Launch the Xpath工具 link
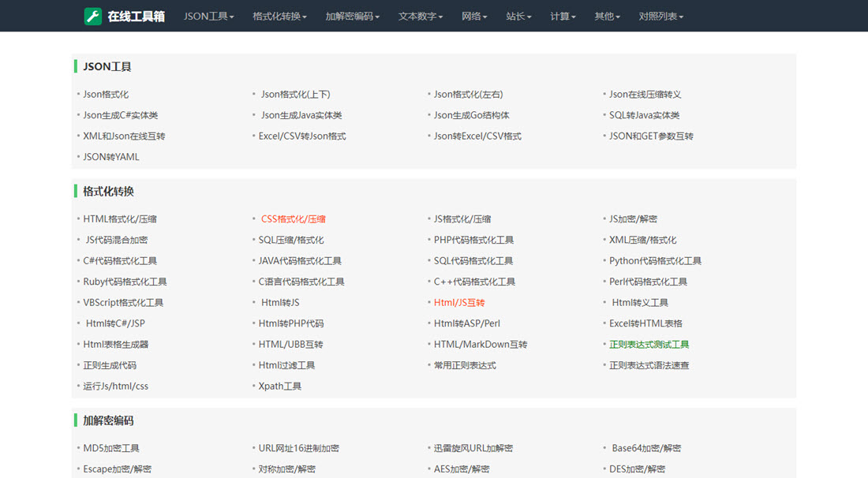Viewport: 868px width, 478px height. pyautogui.click(x=280, y=386)
